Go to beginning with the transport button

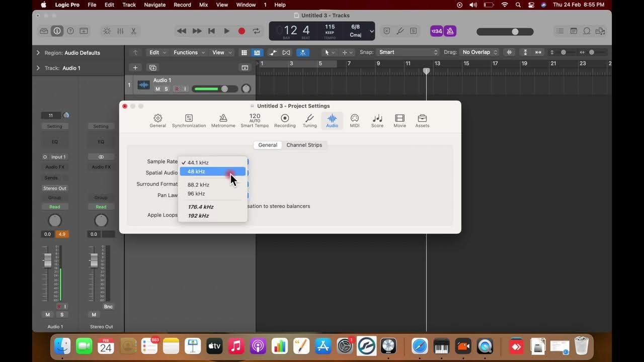click(212, 31)
